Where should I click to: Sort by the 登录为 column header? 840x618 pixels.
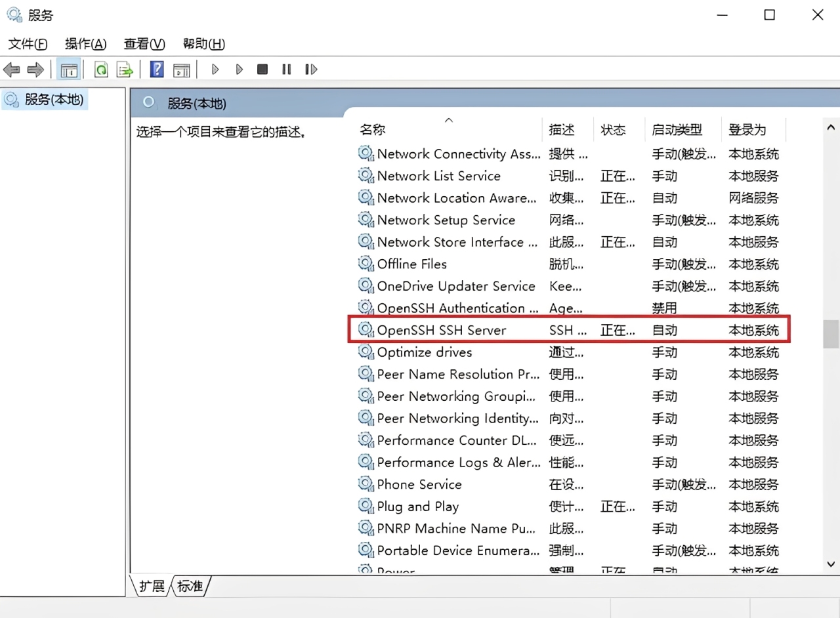753,129
